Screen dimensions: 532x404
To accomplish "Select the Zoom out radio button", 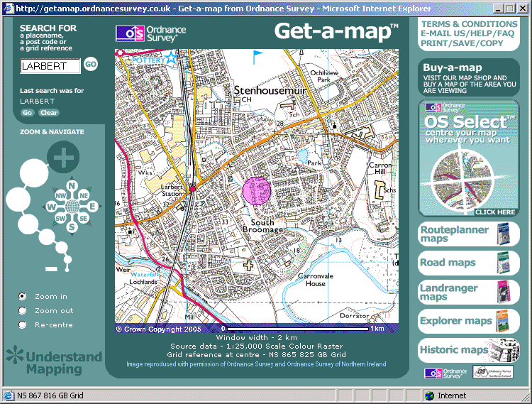I will 23,311.
